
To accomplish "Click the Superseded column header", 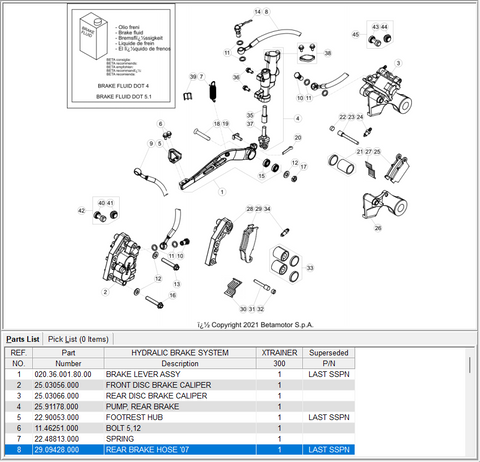I will [329, 353].
